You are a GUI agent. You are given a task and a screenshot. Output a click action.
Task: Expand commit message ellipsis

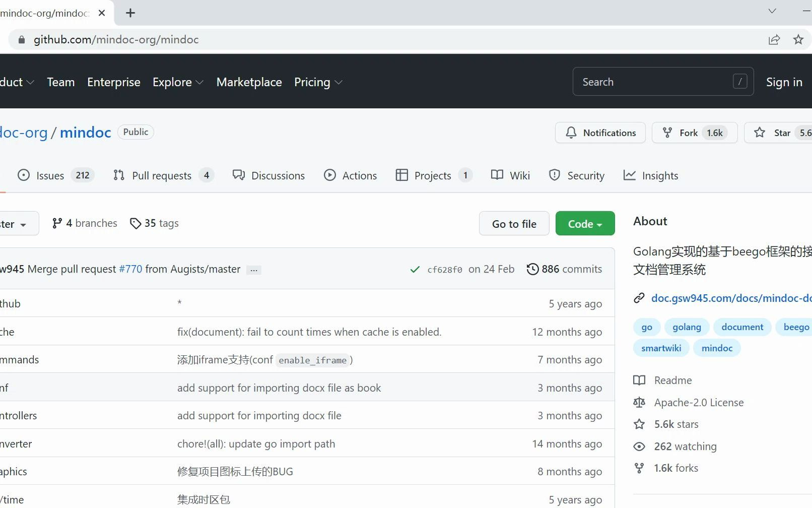[x=254, y=270]
